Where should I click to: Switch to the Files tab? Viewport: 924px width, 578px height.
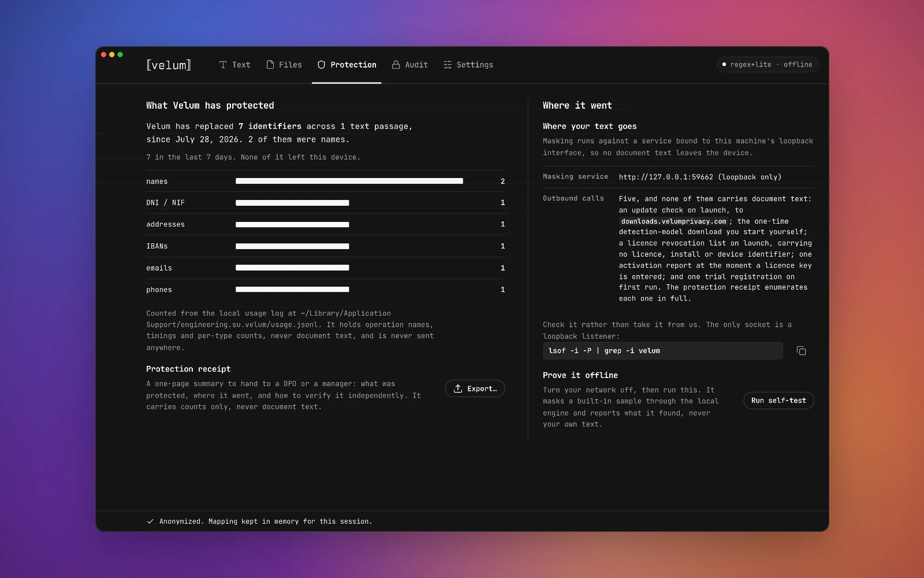coord(284,65)
